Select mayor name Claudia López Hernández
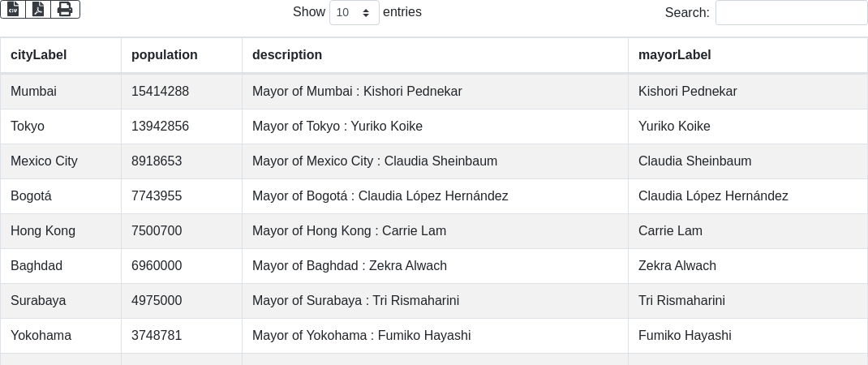 click(x=713, y=196)
